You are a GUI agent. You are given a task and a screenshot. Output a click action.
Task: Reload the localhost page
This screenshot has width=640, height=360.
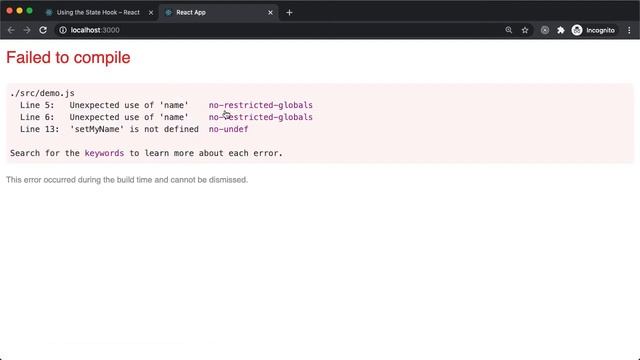43,30
